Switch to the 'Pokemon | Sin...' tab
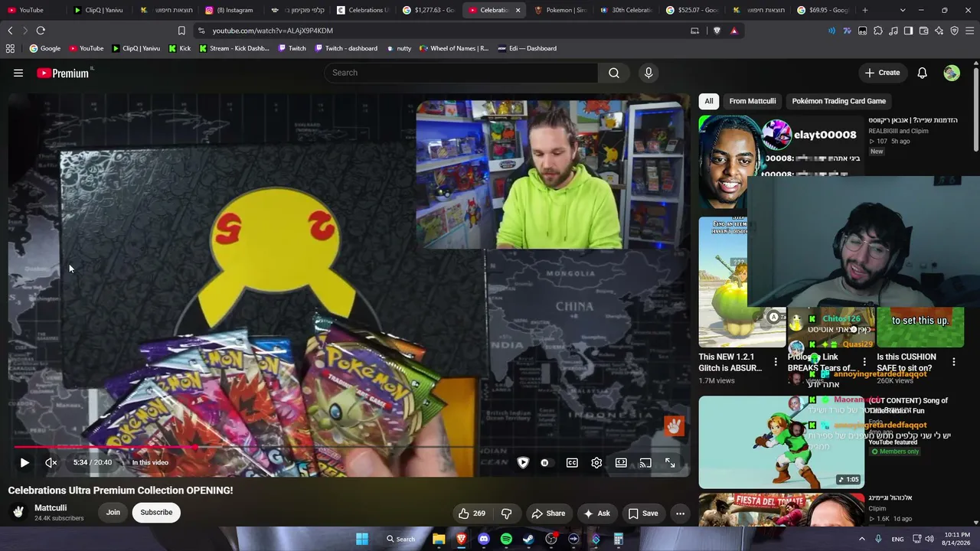The image size is (980, 551). pyautogui.click(x=561, y=10)
